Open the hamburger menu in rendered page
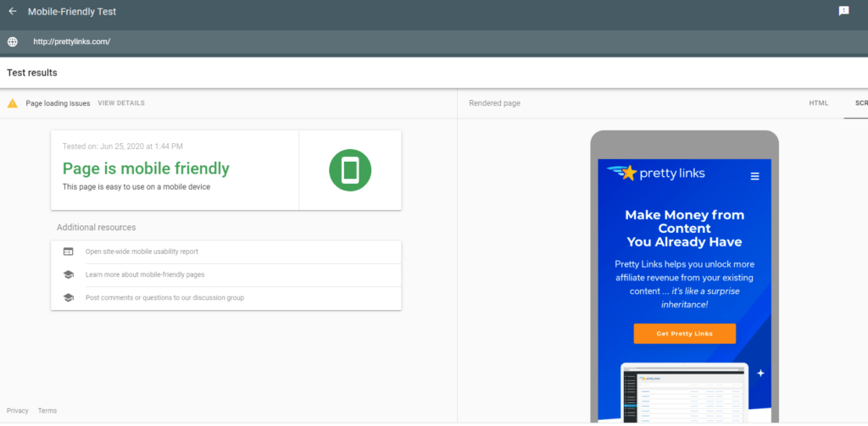This screenshot has height=426, width=868. 754,176
